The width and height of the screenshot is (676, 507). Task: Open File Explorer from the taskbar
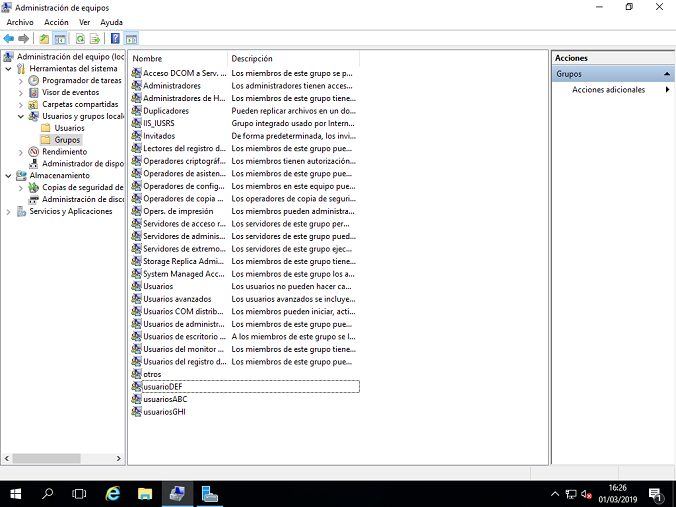[x=145, y=493]
